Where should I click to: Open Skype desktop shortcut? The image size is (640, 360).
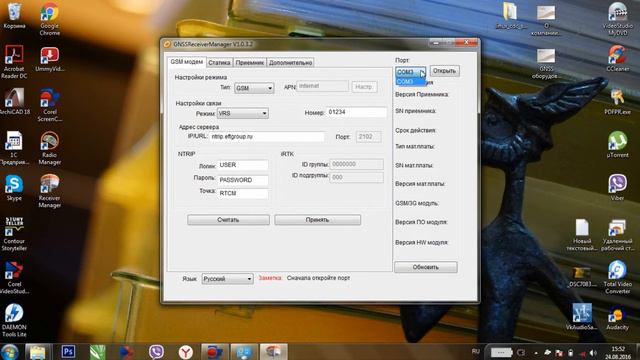(x=14, y=188)
